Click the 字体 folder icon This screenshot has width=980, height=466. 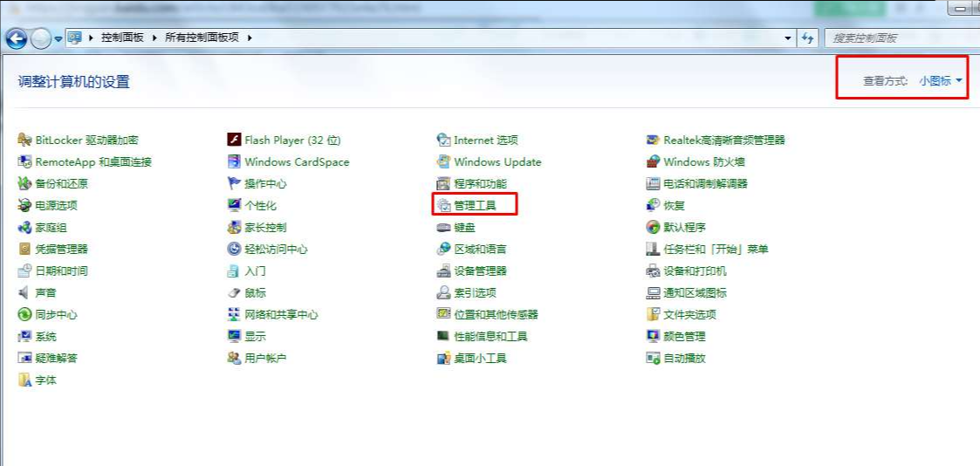click(25, 380)
